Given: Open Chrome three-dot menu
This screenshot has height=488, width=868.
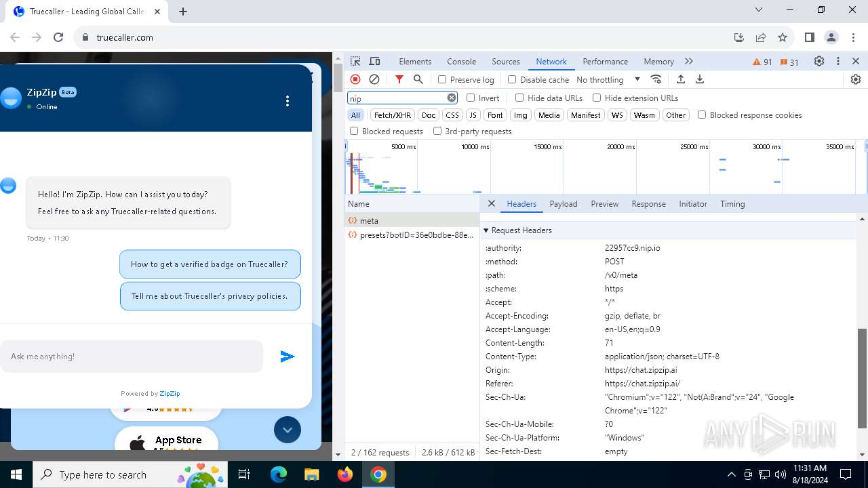Looking at the screenshot, I should 853,37.
